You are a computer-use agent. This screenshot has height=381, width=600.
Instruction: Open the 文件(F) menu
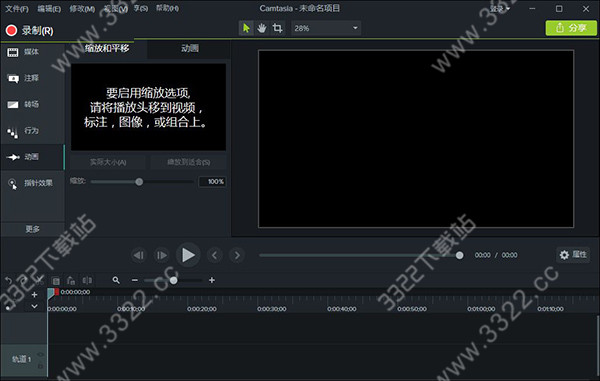[16, 8]
